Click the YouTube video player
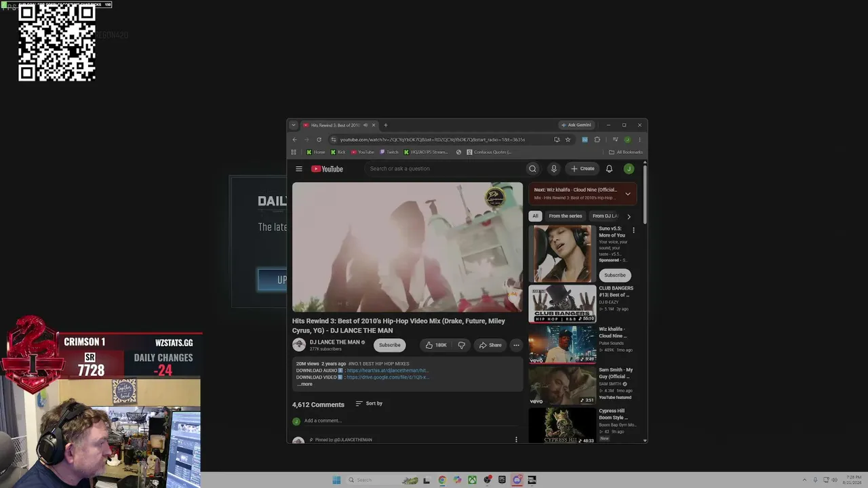This screenshot has height=488, width=868. tap(408, 247)
